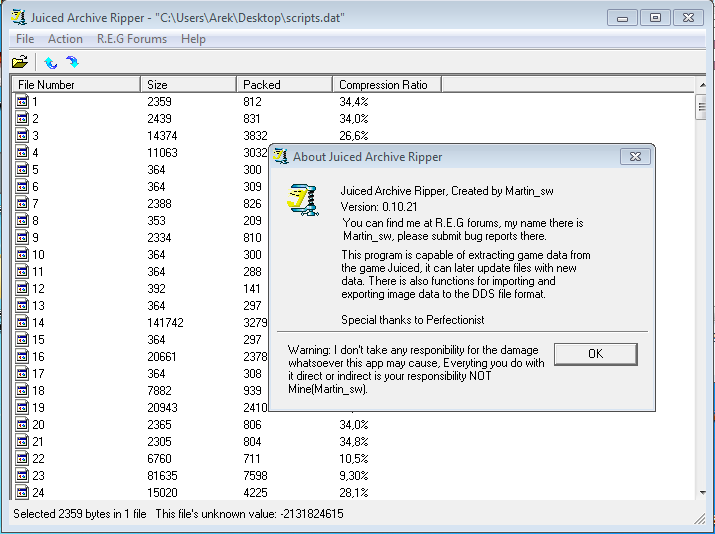Close the About Juiced Archive Ripper dialog

[x=634, y=157]
